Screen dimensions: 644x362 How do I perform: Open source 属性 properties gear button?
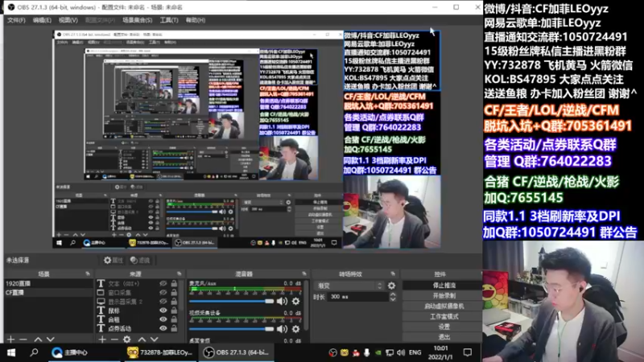click(x=114, y=260)
